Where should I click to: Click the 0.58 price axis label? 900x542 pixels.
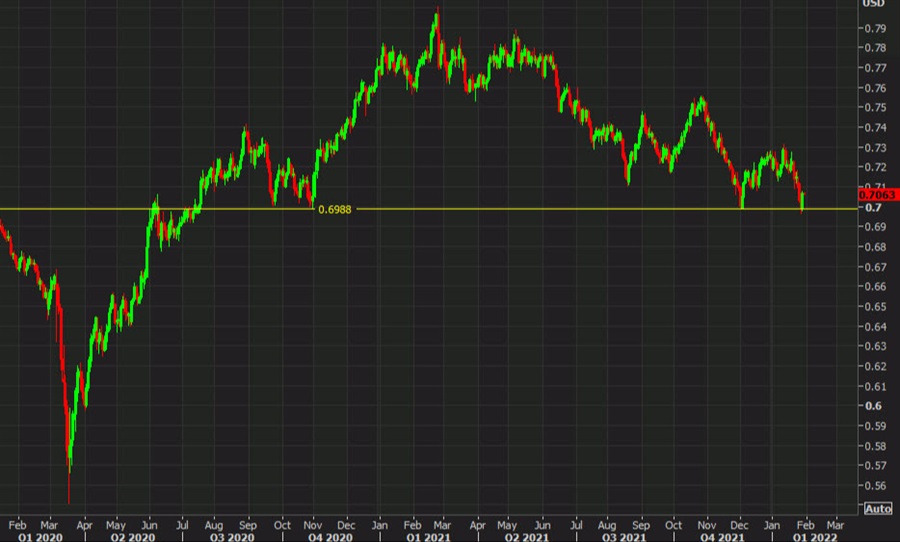[875, 446]
